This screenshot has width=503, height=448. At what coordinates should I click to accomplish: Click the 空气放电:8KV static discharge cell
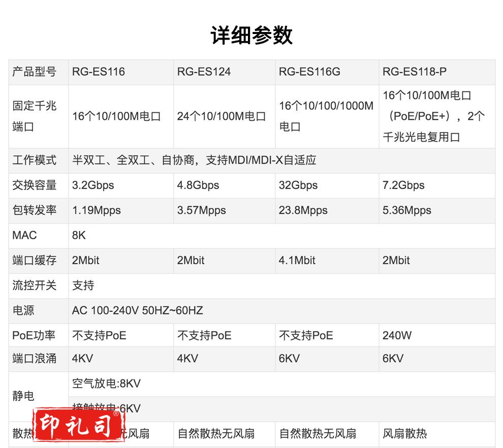click(x=106, y=383)
